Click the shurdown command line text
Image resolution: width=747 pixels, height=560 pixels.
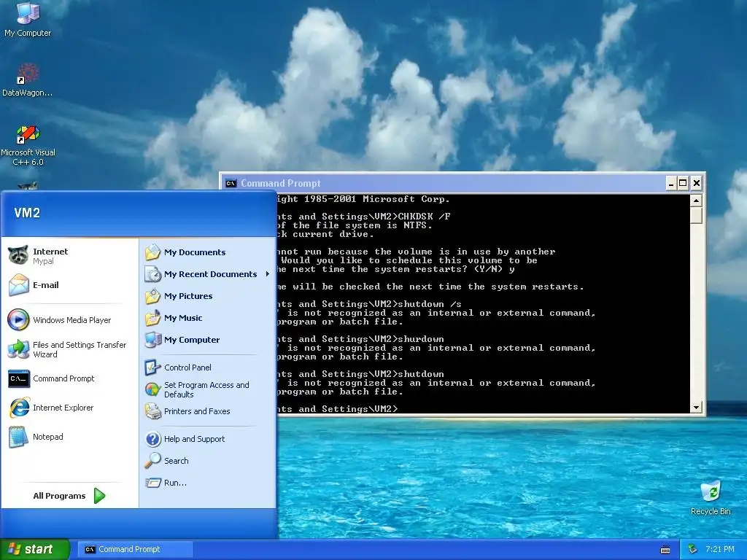tap(360, 339)
